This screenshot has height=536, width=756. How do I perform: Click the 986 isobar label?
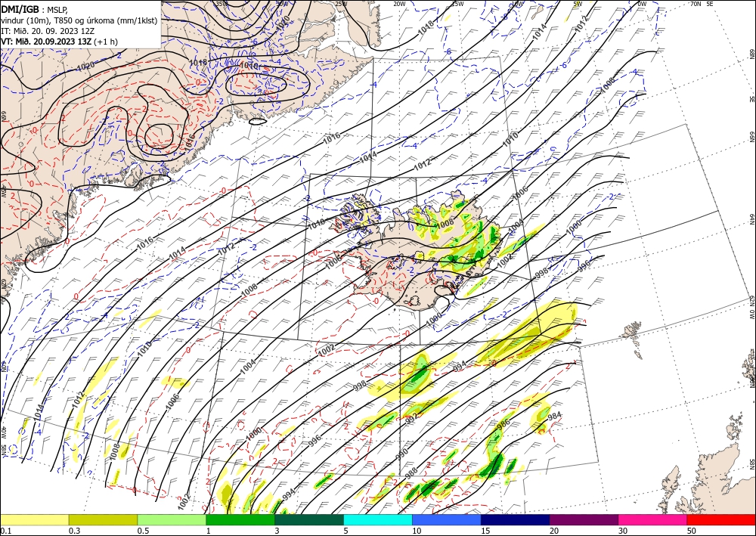click(x=503, y=425)
